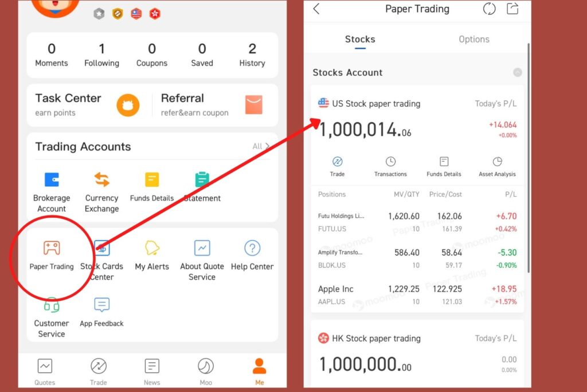Go to News in bottom navigation
Viewport: 587px width, 392px height.
(152, 372)
